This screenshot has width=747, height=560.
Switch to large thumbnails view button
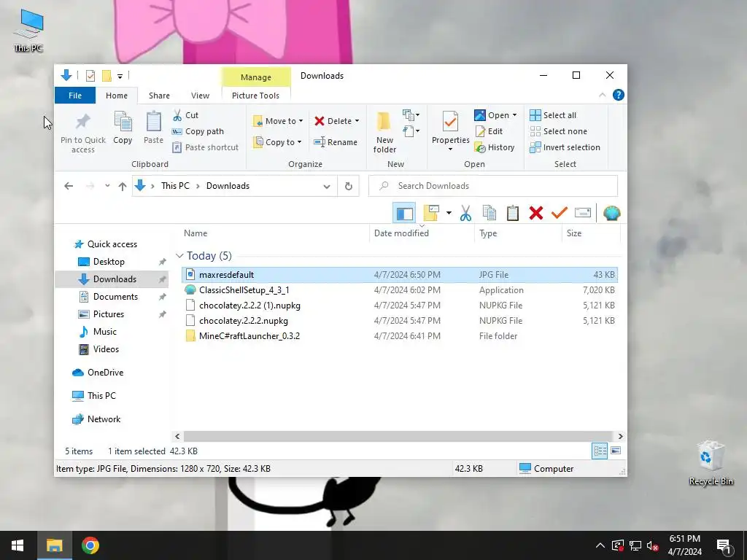point(616,451)
